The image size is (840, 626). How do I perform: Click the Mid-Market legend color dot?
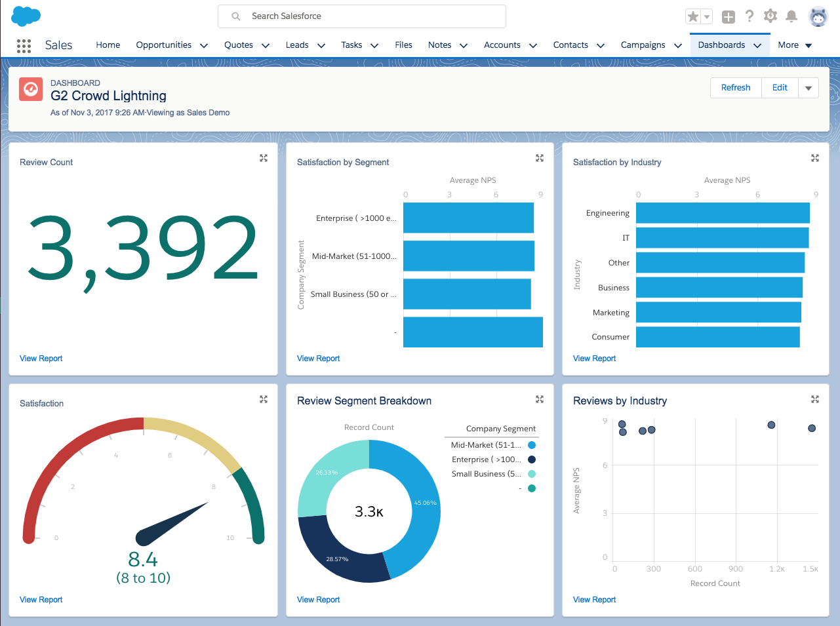click(x=532, y=445)
